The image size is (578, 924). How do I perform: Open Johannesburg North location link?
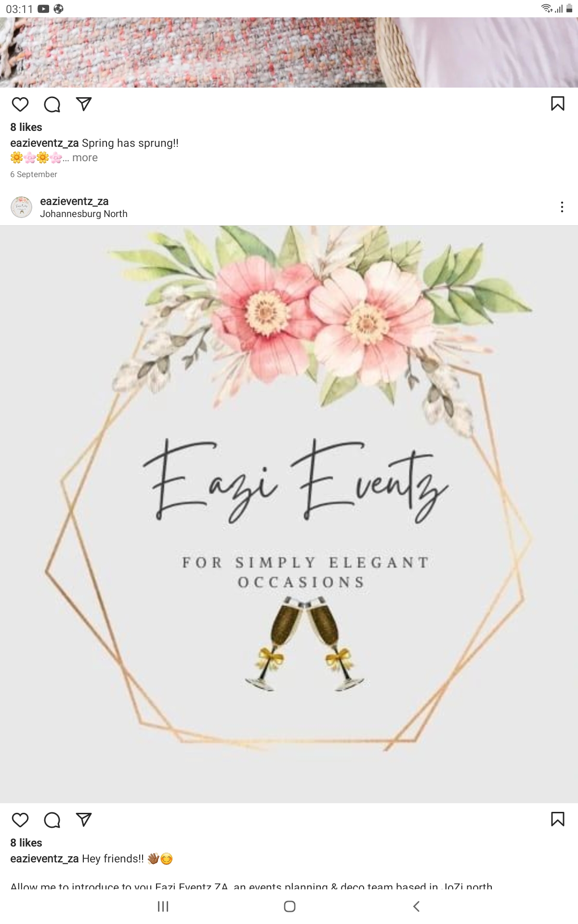coord(84,214)
